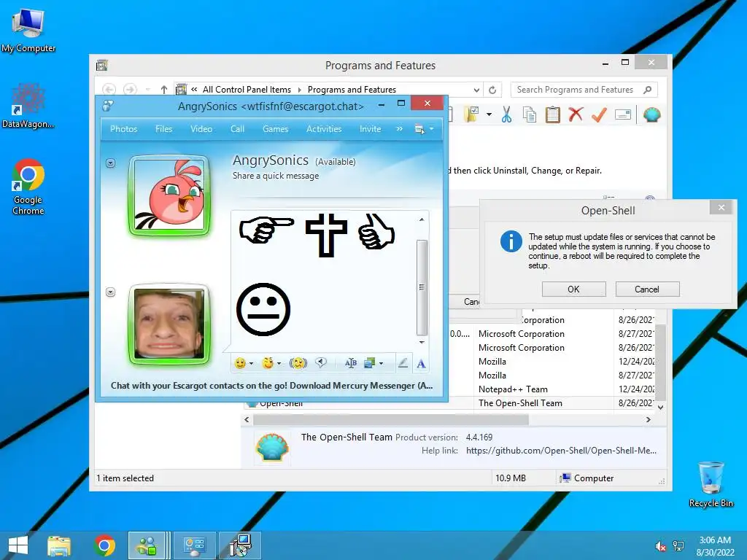
Task: Open Activities in messenger toolbar
Action: pyautogui.click(x=324, y=129)
